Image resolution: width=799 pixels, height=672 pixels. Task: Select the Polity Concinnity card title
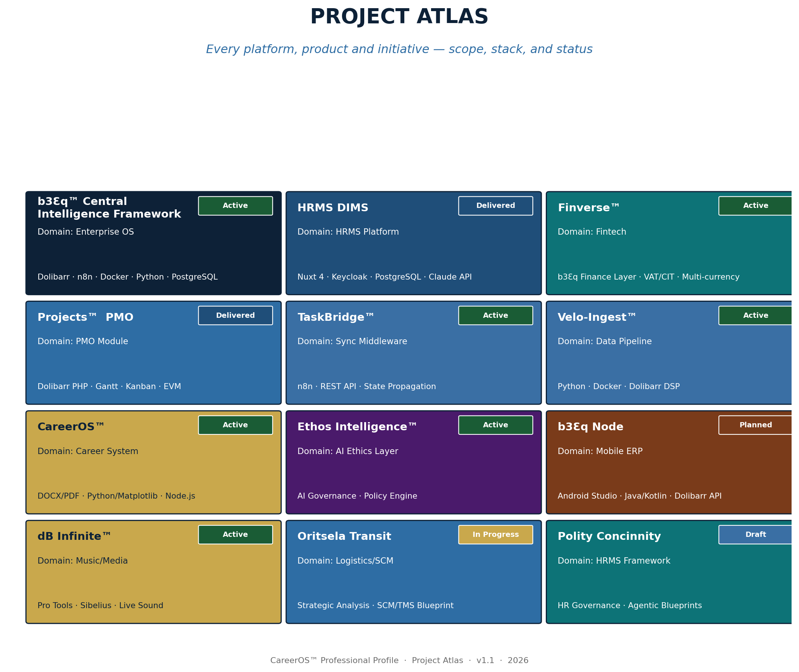click(609, 536)
